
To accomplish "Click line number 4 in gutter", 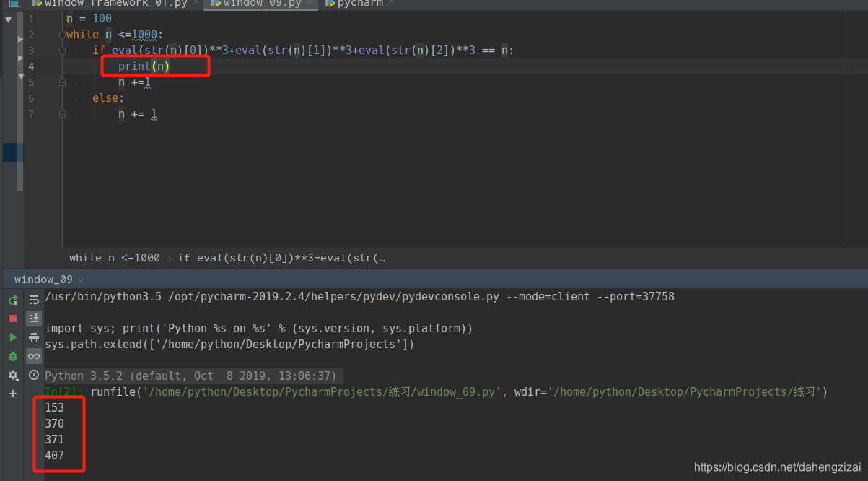I will [30, 66].
